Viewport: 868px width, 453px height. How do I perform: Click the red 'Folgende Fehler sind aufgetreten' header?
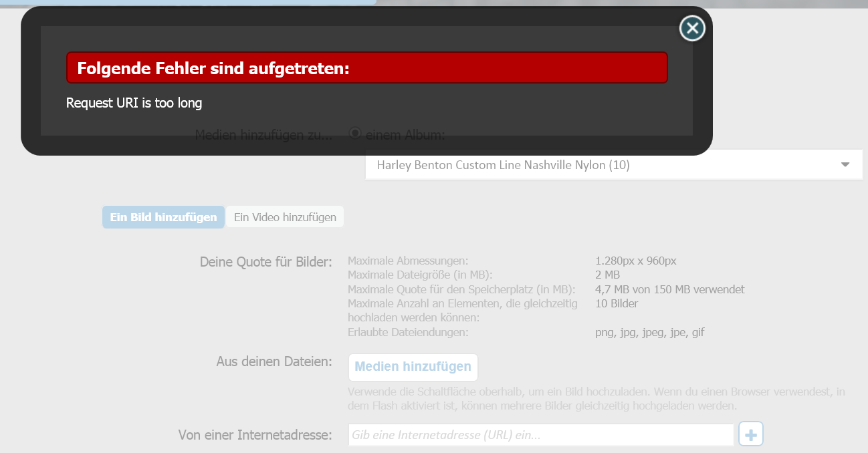pos(367,67)
